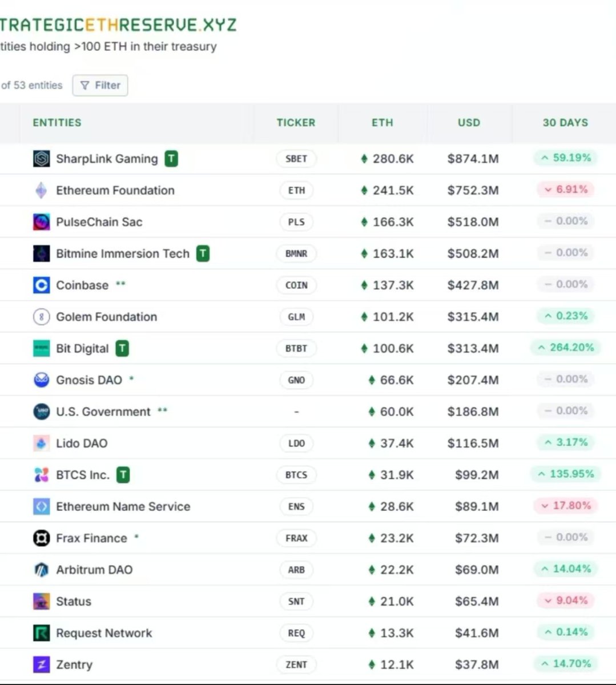Click the BTCS Inc. logo icon
This screenshot has width=616, height=685.
41,475
